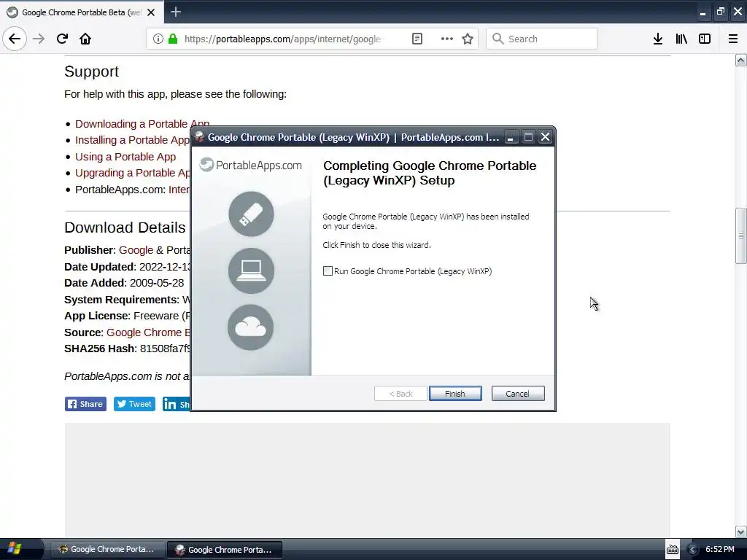
Task: Open the Windows Start button
Action: [15, 549]
